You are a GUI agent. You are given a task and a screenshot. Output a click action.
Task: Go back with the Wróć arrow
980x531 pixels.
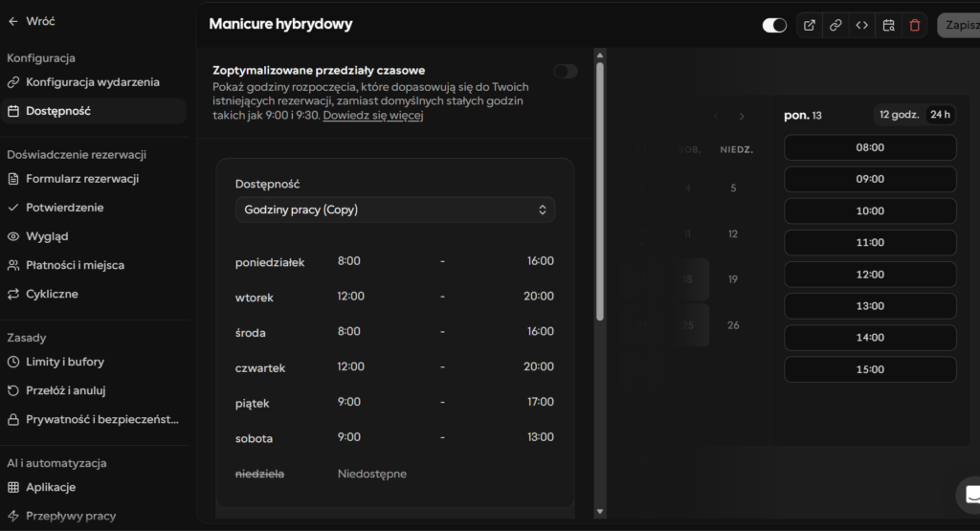coord(31,21)
